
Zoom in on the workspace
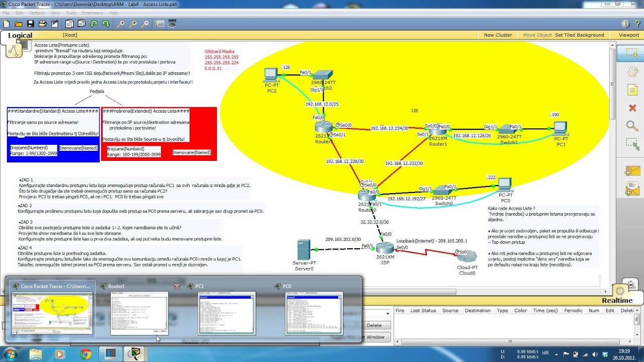pos(121,24)
